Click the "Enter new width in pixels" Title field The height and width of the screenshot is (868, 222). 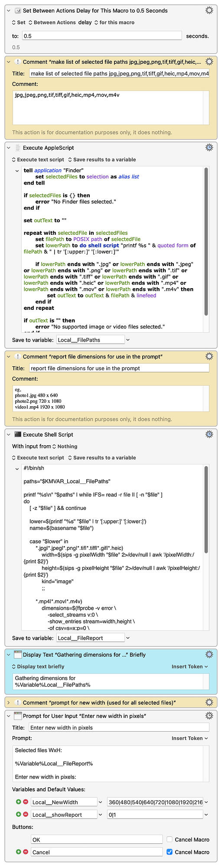[x=119, y=727]
